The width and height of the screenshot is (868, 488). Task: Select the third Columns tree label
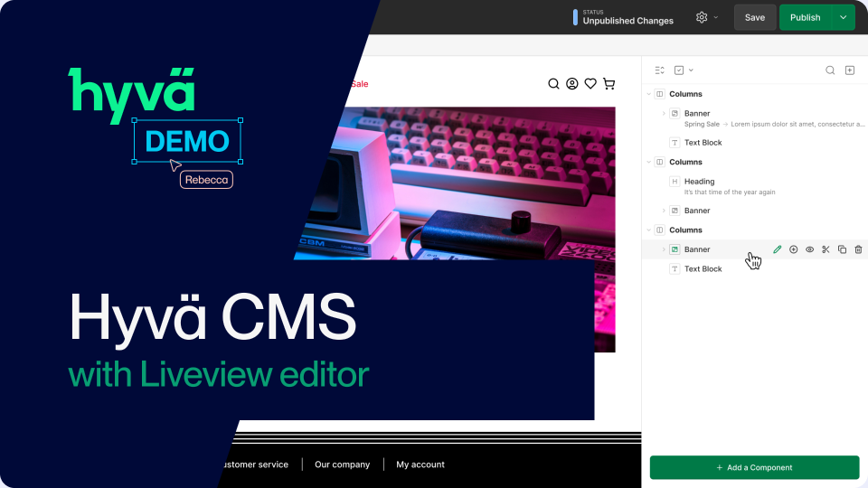(x=685, y=230)
